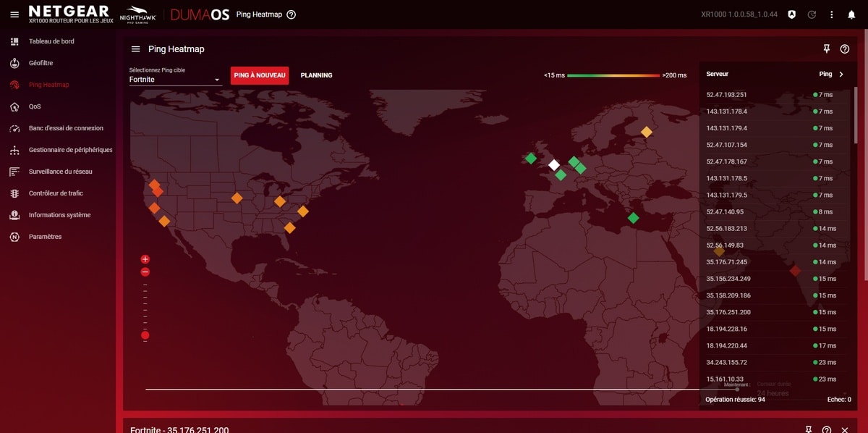Open QoS from the sidebar
The image size is (868, 433).
(35, 106)
